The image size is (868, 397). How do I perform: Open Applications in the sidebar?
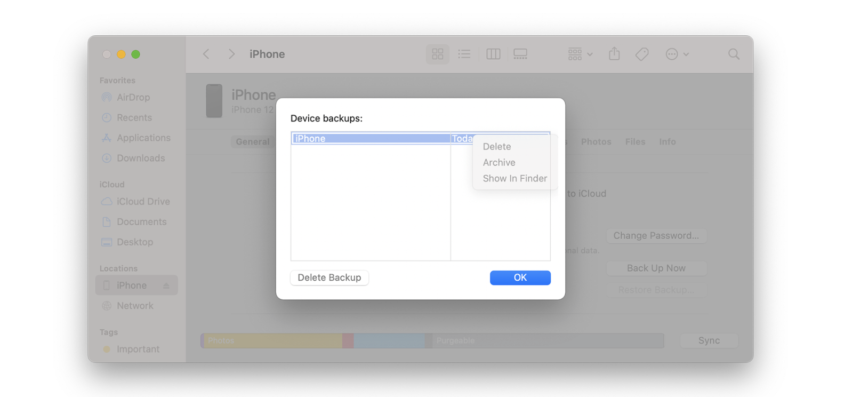pyautogui.click(x=143, y=138)
